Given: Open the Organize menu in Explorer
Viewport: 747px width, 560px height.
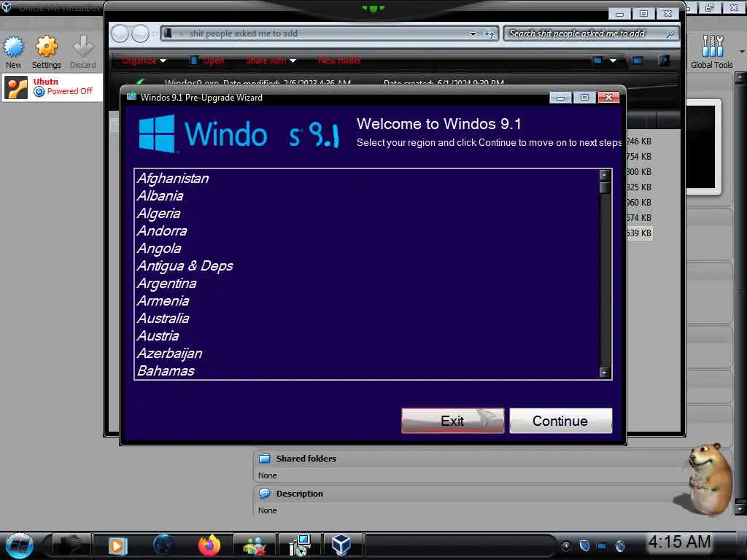Looking at the screenshot, I should click(144, 61).
